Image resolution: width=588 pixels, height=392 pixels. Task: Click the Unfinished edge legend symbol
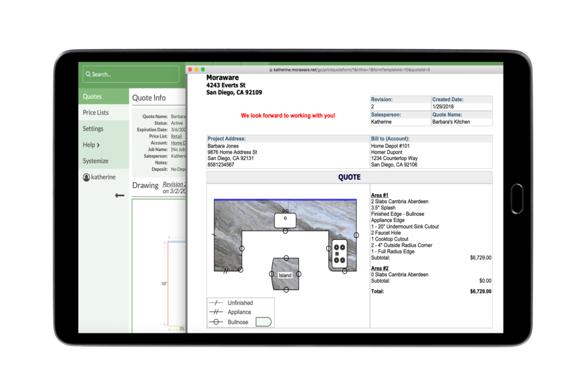tap(216, 303)
